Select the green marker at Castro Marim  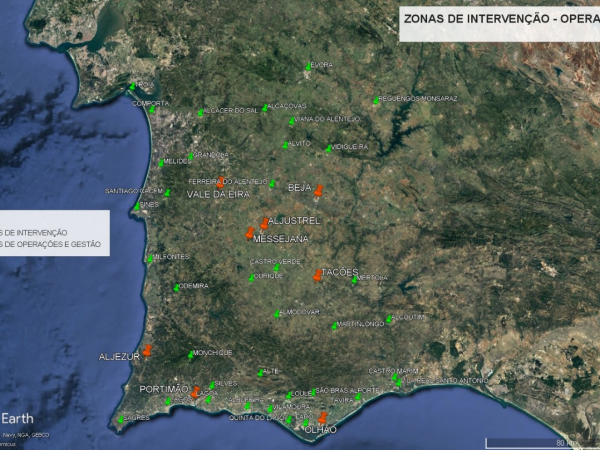[x=395, y=378]
